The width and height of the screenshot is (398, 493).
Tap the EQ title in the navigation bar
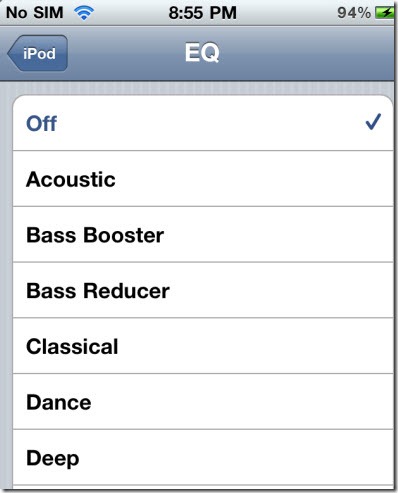(x=202, y=53)
